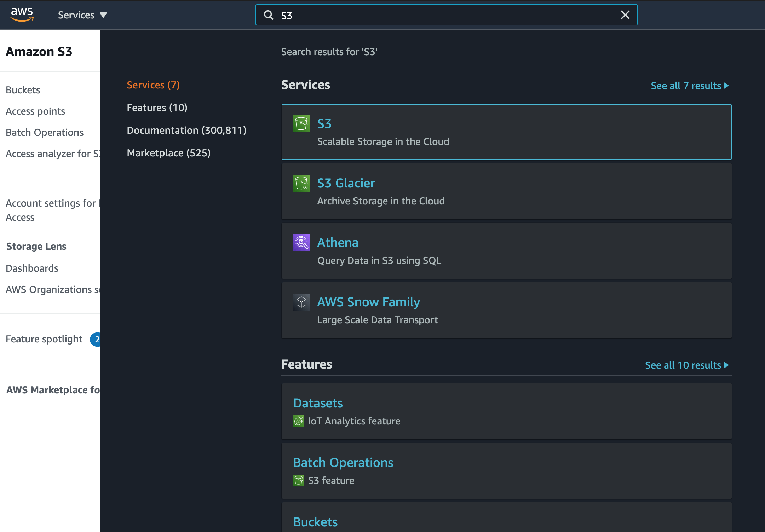Screen dimensions: 765x532
Task: View the Feature spotlight badge
Action: tap(96, 339)
